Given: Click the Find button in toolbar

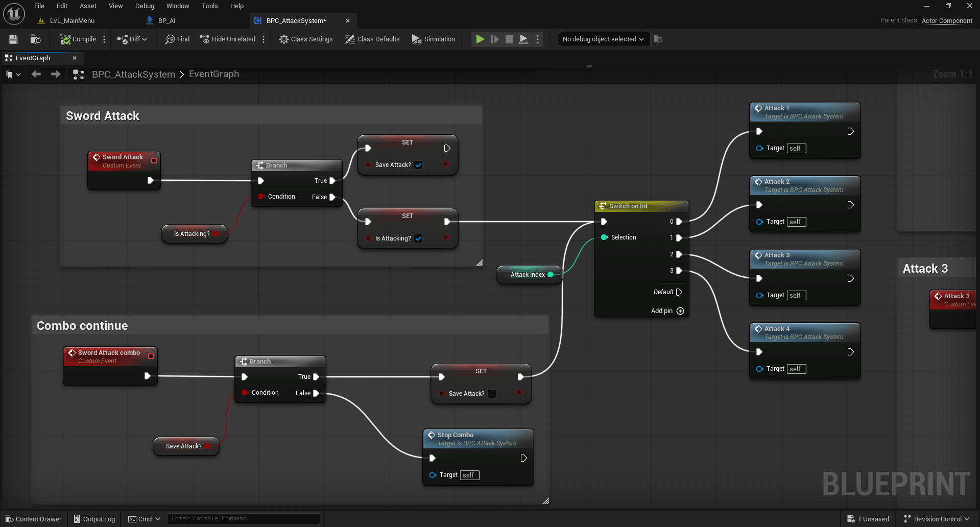Looking at the screenshot, I should point(177,39).
